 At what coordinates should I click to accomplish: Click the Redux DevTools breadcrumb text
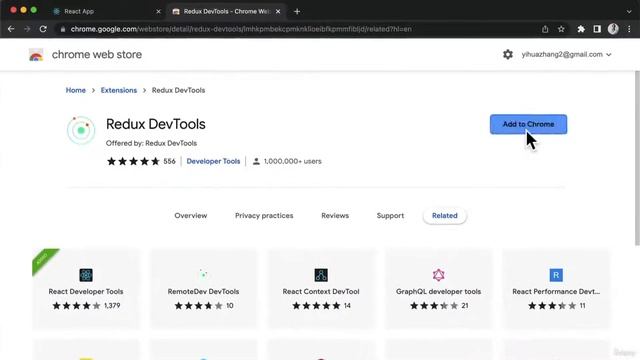[x=178, y=90]
